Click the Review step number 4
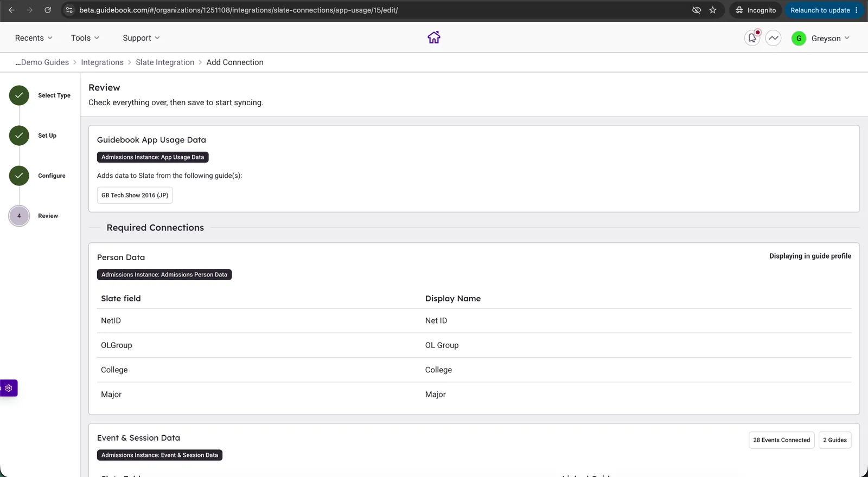This screenshot has width=868, height=477. click(19, 216)
